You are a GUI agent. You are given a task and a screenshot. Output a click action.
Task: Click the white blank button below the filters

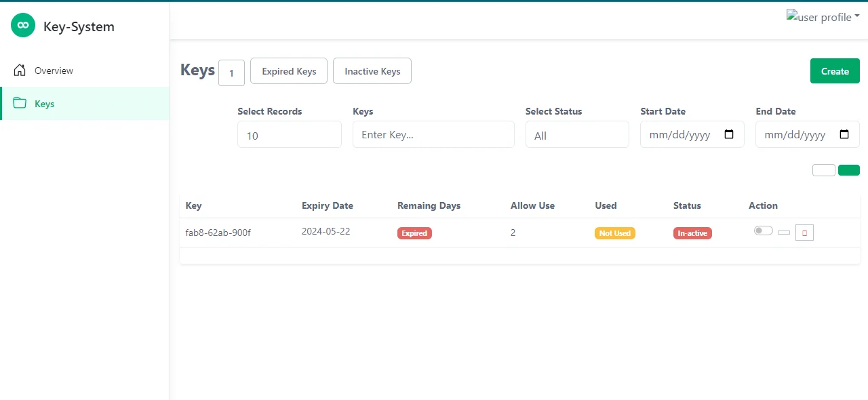tap(823, 170)
